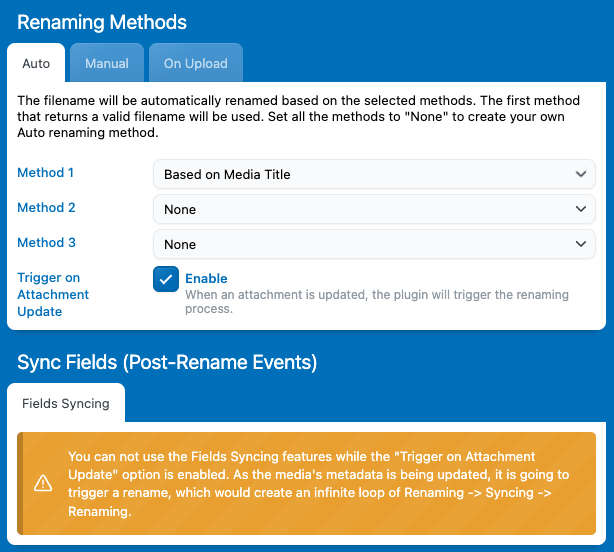The width and height of the screenshot is (614, 552).
Task: Expand Method 1 using its chevron arrow
Action: pos(581,174)
